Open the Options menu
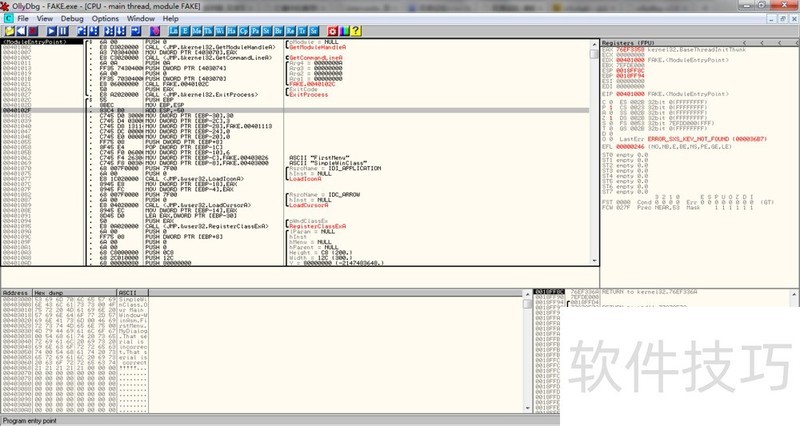The width and height of the screenshot is (800, 426). 107,18
